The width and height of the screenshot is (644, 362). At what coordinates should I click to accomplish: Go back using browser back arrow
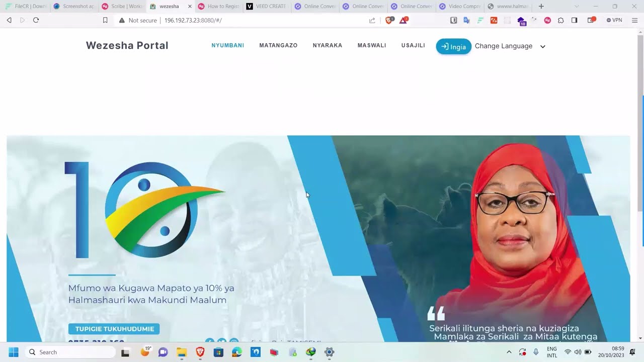(x=9, y=20)
